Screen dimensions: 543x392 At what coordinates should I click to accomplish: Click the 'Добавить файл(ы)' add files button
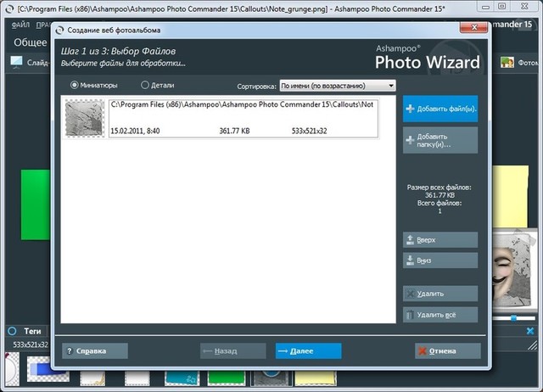pos(440,109)
